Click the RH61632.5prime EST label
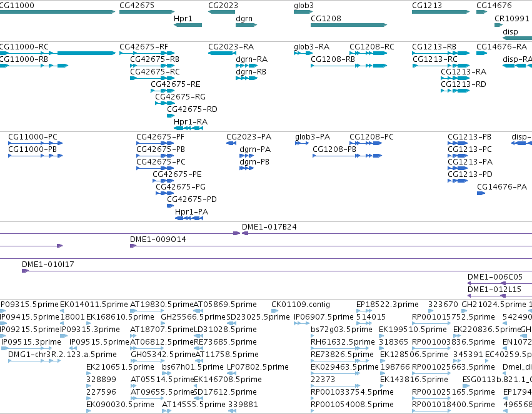 343,342
